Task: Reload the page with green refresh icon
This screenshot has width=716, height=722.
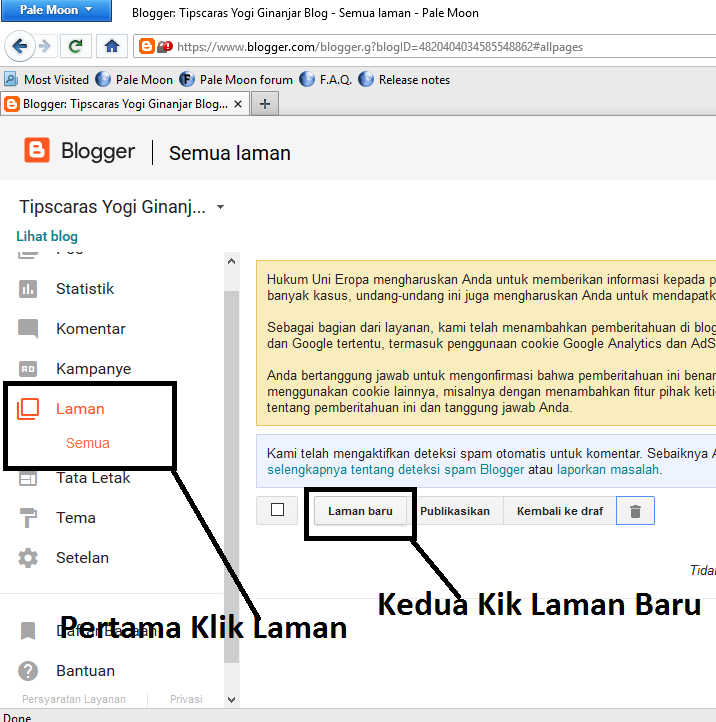Action: click(x=76, y=46)
